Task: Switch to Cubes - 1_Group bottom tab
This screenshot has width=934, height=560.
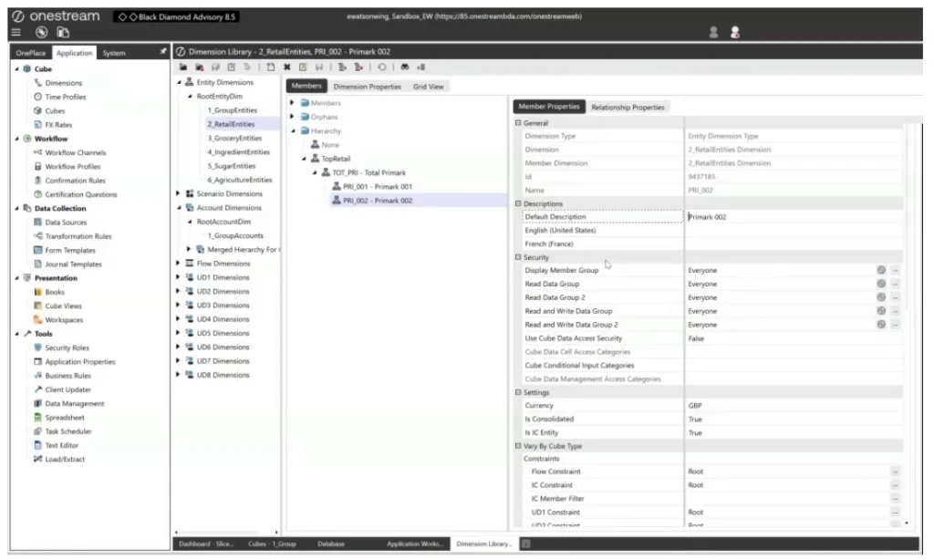Action: click(272, 544)
